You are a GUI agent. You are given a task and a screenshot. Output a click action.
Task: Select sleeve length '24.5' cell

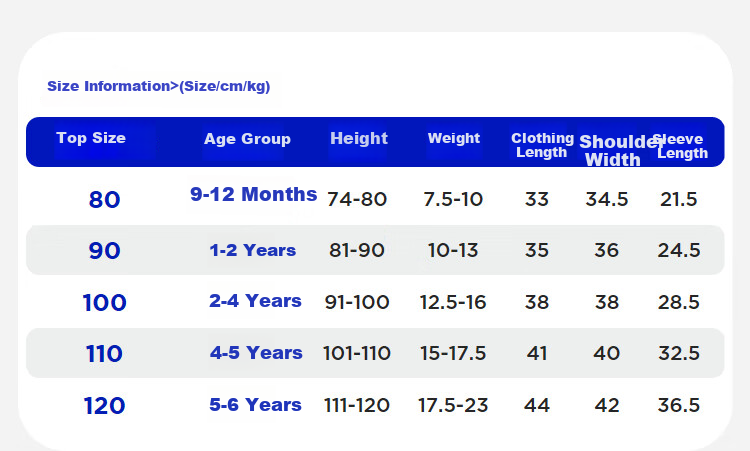click(679, 250)
